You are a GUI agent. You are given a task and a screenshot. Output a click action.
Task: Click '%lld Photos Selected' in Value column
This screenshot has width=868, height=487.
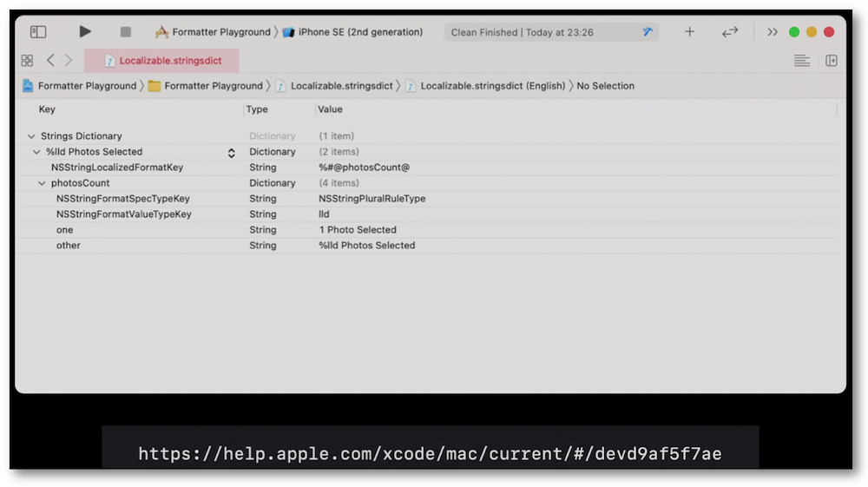[x=366, y=245]
